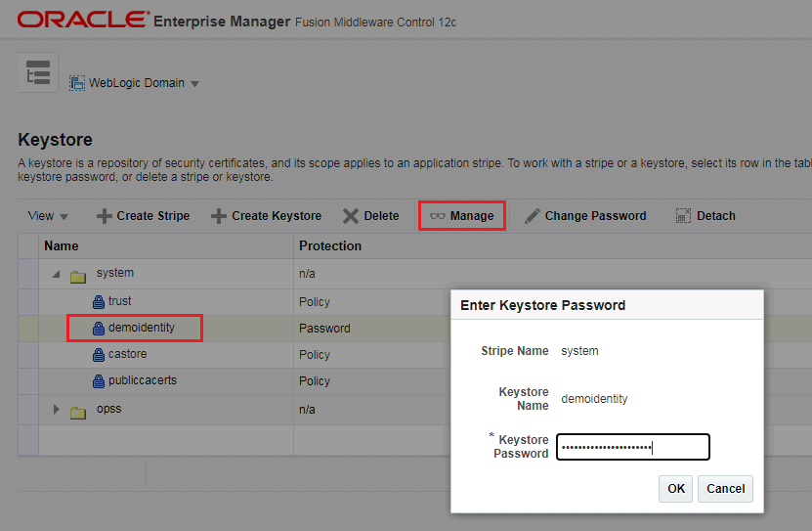Click OK in the password dialog
This screenshot has height=531, width=812.
tap(676, 489)
